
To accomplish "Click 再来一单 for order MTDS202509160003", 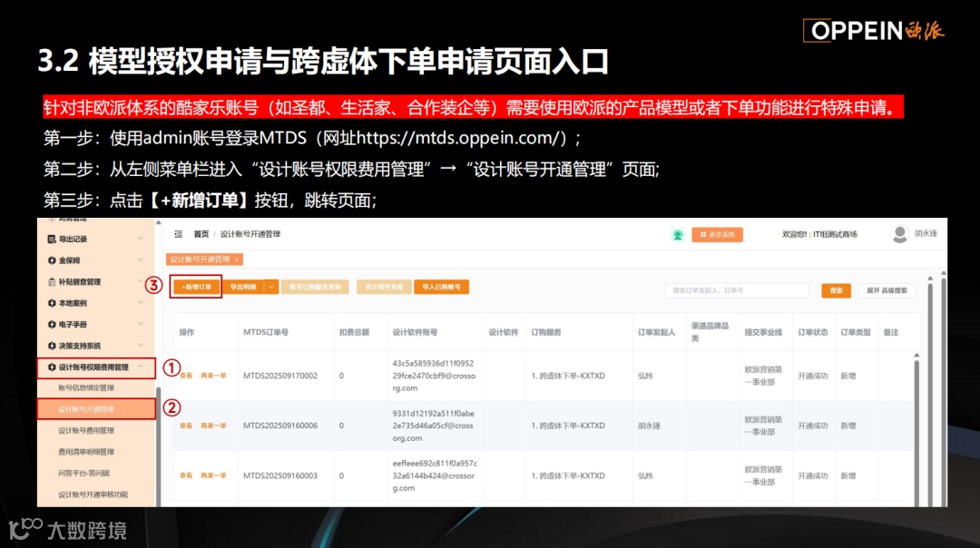I will click(x=213, y=475).
